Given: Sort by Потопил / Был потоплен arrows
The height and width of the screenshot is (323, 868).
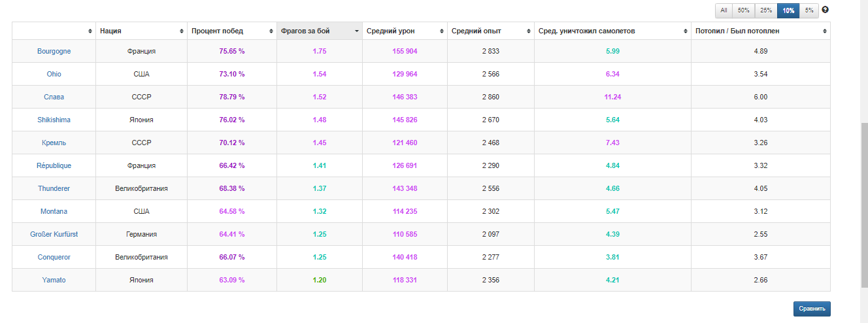Looking at the screenshot, I should pos(825,31).
